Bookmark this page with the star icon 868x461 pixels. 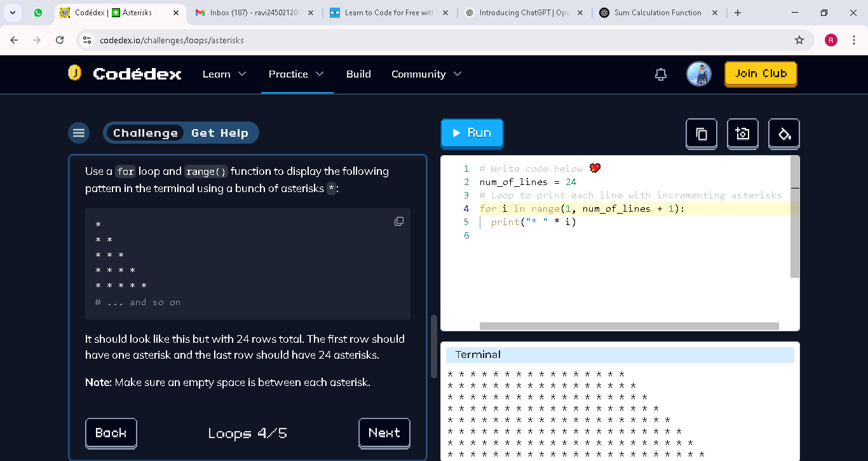pos(799,40)
